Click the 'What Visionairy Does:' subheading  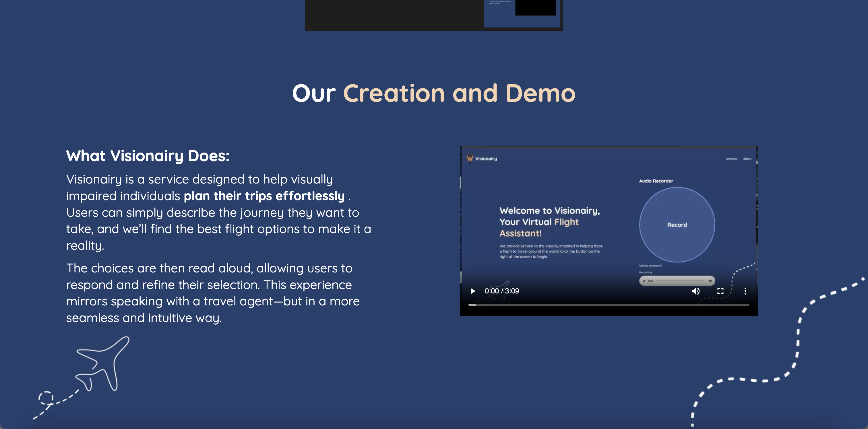(148, 156)
